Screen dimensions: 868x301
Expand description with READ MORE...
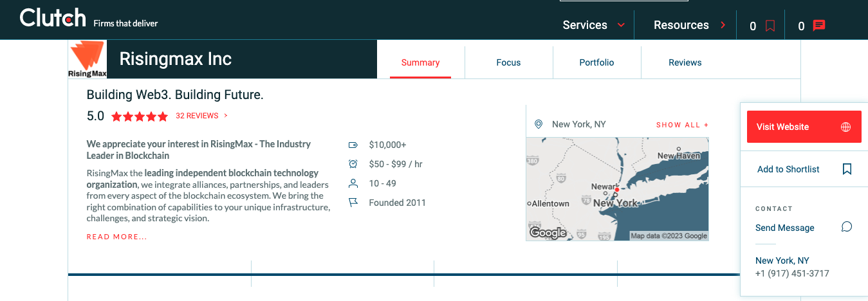[117, 237]
